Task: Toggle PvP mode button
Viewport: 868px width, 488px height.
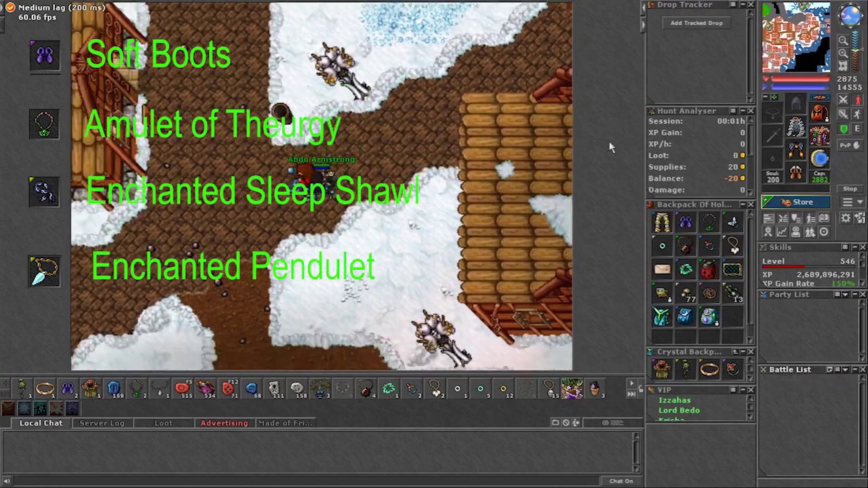Action: [850, 145]
